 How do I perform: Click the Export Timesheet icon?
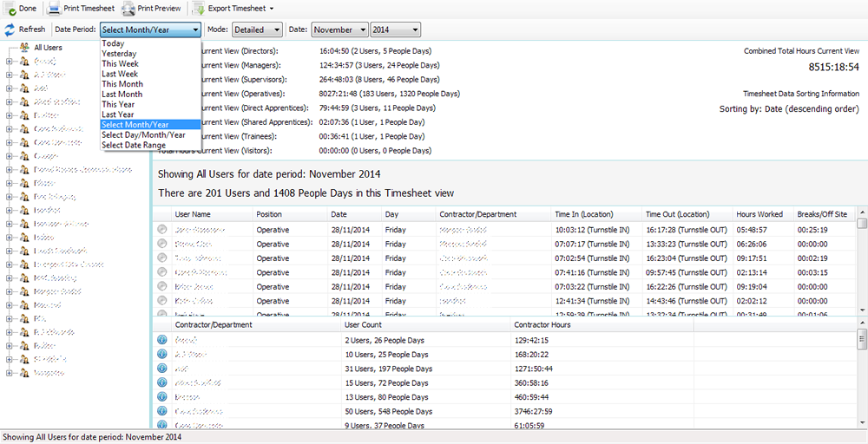[198, 8]
